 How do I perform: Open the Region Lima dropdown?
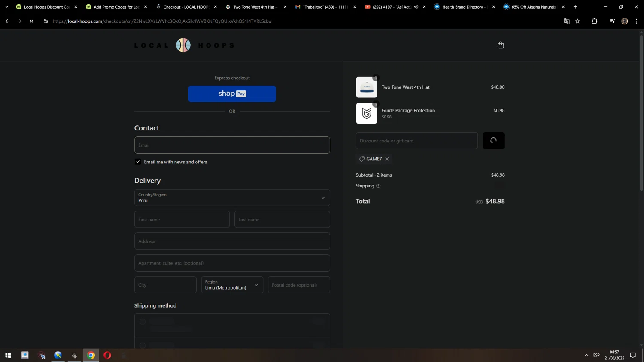[232, 285]
